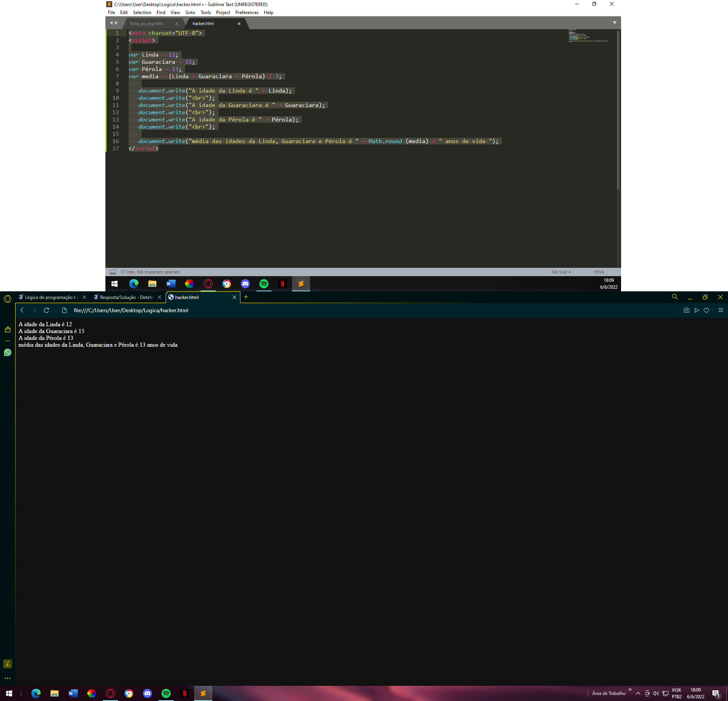Open sidebar setup three dots
The height and width of the screenshot is (701, 728).
(8, 678)
